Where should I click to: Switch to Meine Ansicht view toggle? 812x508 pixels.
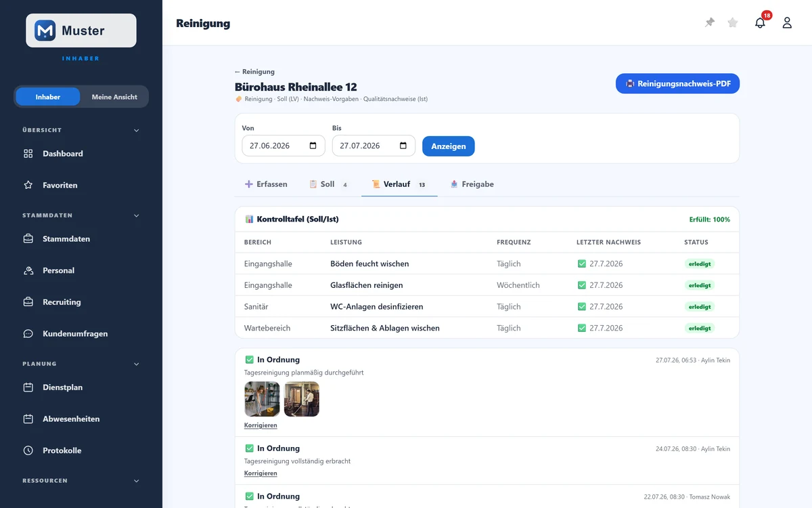tap(114, 97)
